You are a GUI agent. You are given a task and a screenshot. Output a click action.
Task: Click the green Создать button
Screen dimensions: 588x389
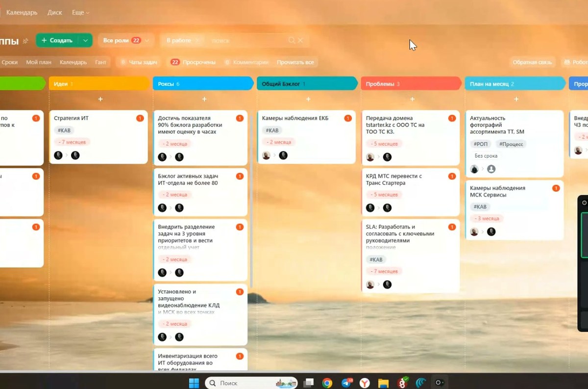tap(57, 40)
